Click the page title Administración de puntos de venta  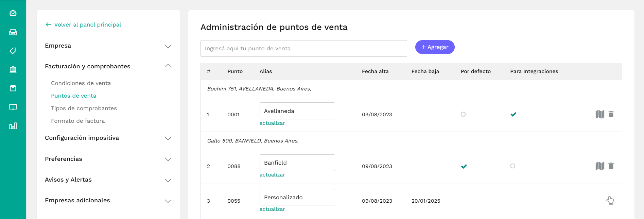point(274,27)
